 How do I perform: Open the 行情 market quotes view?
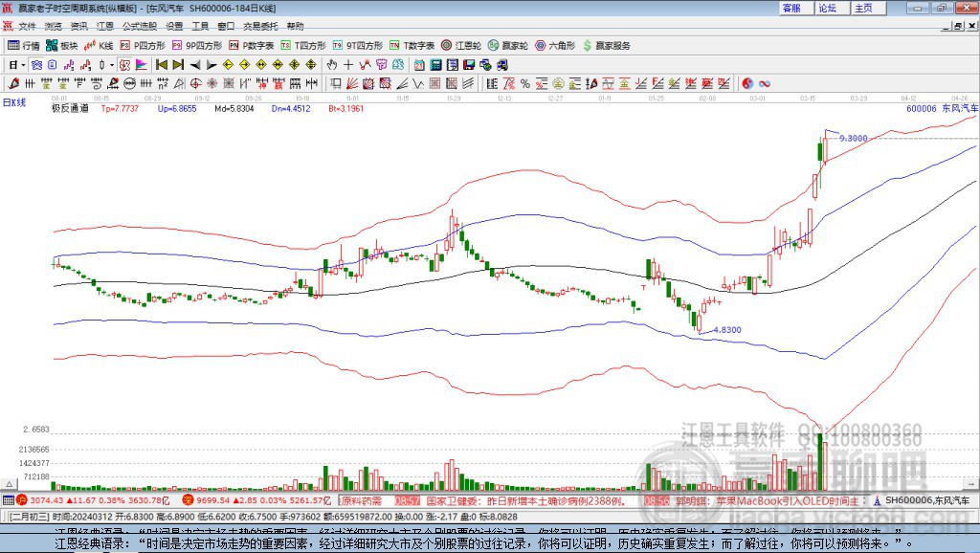(x=25, y=45)
